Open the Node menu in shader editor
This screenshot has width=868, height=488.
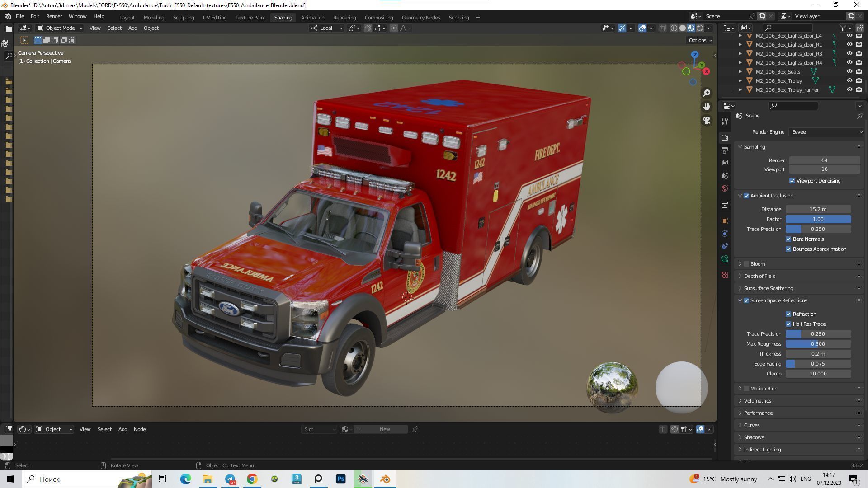coord(139,429)
